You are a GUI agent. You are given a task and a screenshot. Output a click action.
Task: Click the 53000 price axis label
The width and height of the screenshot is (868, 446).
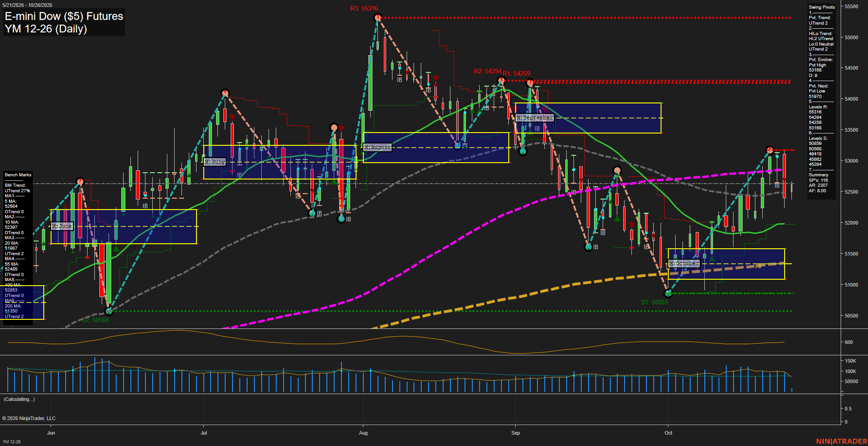coord(852,161)
